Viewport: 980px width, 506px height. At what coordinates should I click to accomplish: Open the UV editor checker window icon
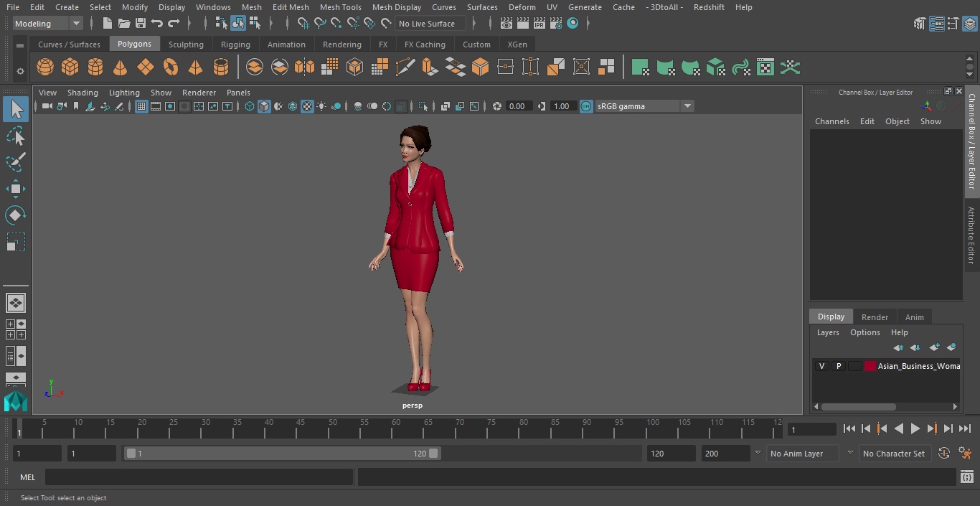tap(765, 67)
